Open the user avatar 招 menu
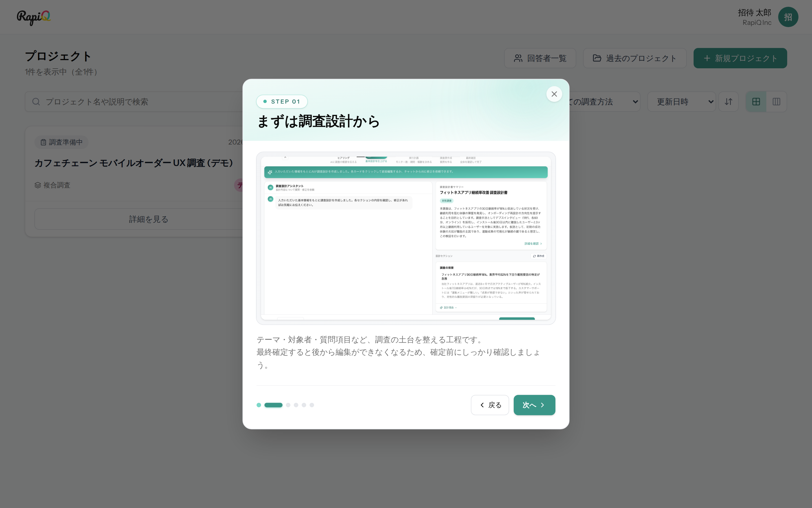 (x=788, y=17)
